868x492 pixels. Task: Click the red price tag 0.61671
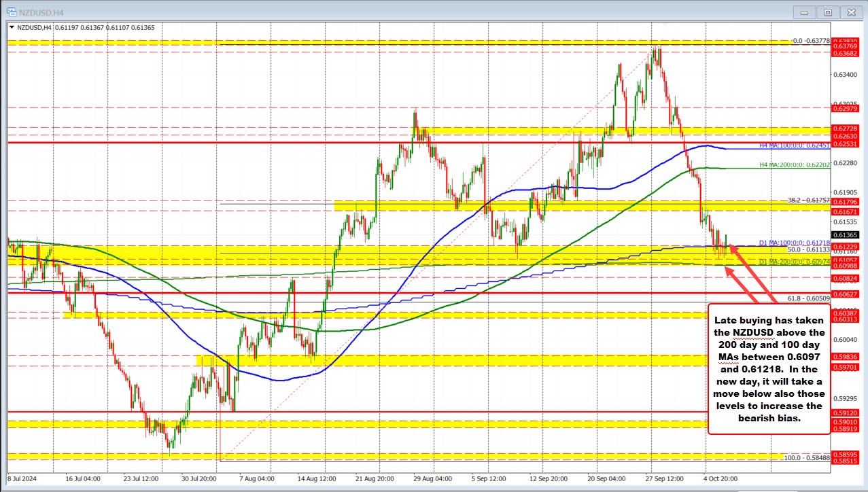(x=844, y=212)
